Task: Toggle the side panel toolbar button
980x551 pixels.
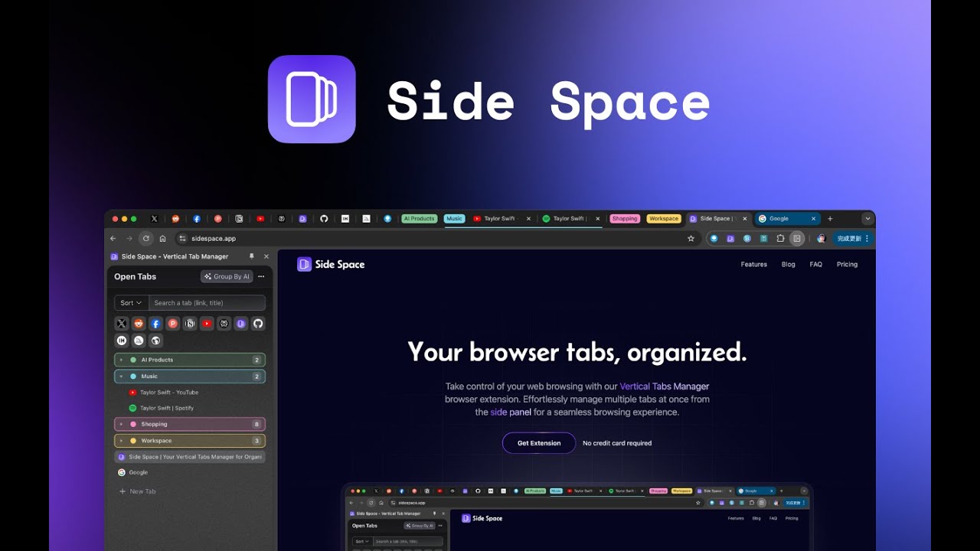Action: coord(797,238)
